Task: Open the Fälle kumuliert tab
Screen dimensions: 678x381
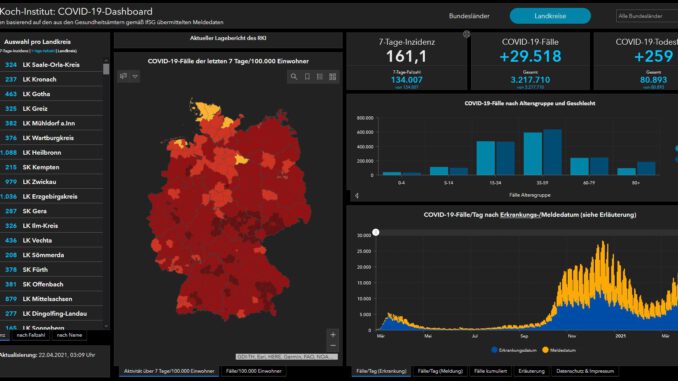Action: (x=490, y=371)
